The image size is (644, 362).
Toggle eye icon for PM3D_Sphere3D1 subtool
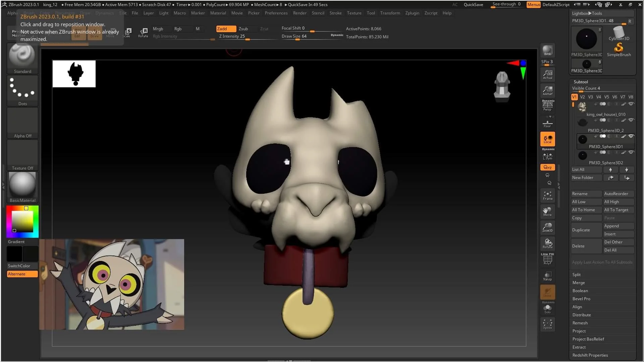pyautogui.click(x=631, y=136)
